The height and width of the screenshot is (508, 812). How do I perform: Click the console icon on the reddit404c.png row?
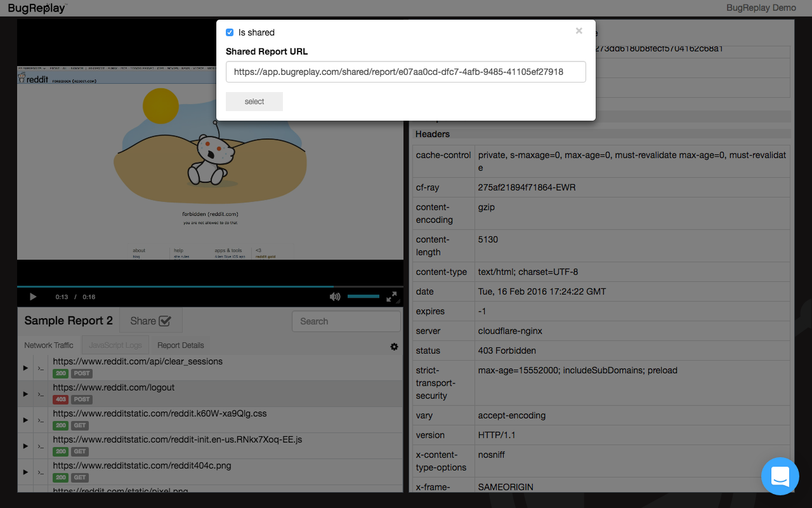pos(41,472)
